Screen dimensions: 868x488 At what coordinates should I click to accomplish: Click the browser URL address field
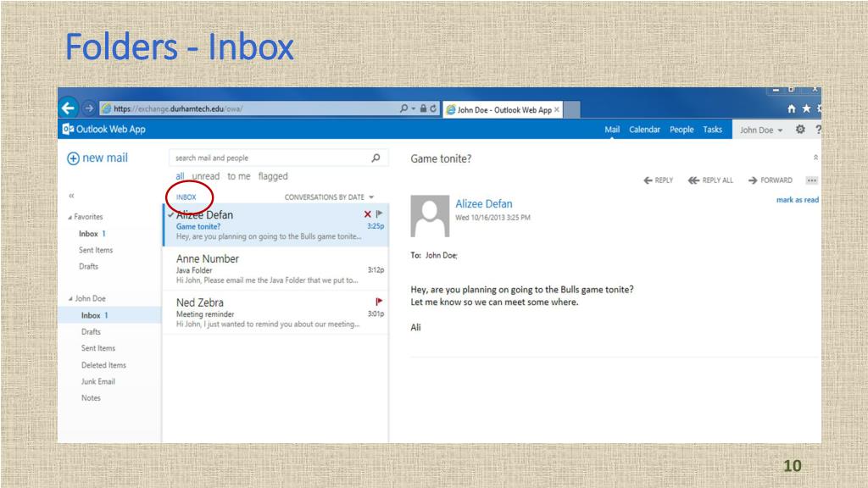point(249,108)
